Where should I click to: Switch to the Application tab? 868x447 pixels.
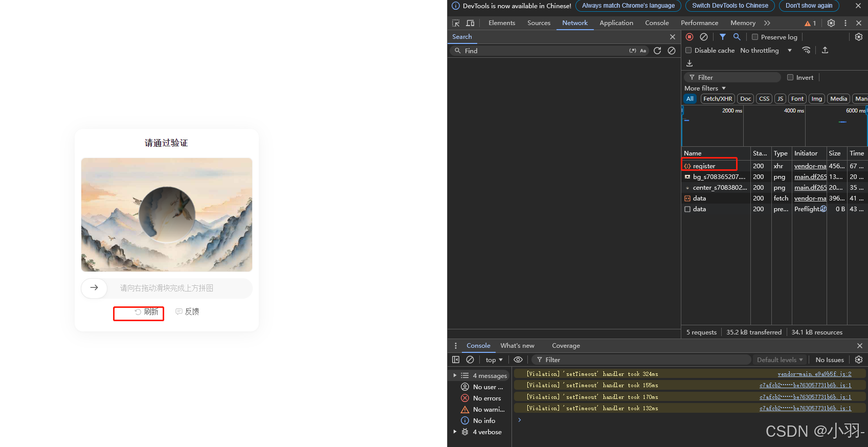pos(616,23)
